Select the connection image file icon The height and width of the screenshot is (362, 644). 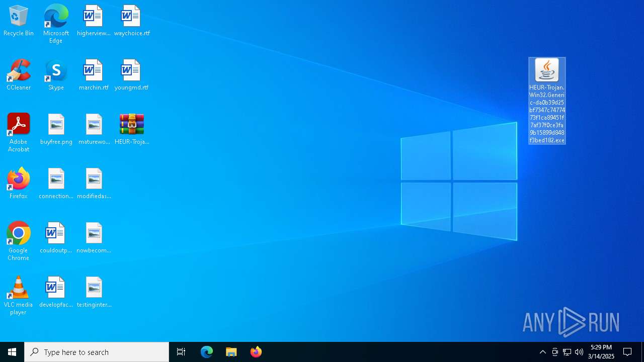coord(56,184)
